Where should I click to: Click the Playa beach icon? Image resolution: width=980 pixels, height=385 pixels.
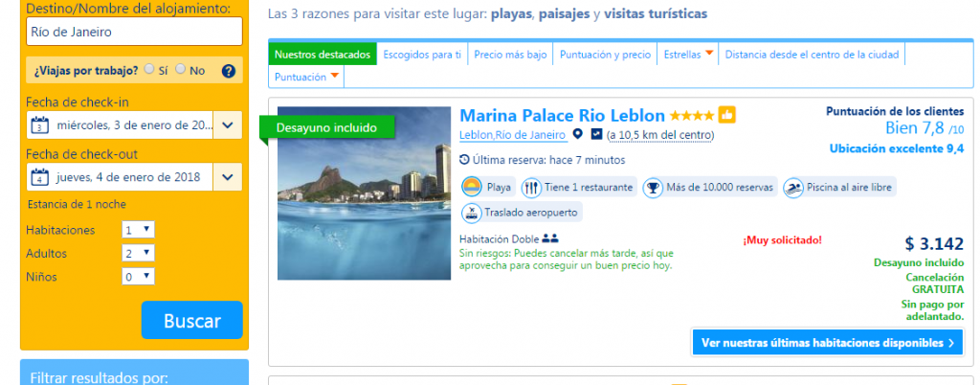point(472,187)
